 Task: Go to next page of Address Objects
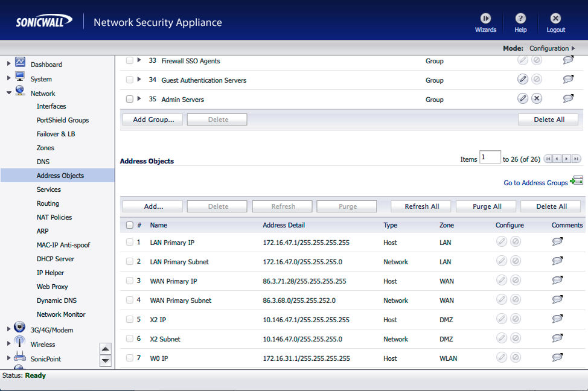pos(566,159)
